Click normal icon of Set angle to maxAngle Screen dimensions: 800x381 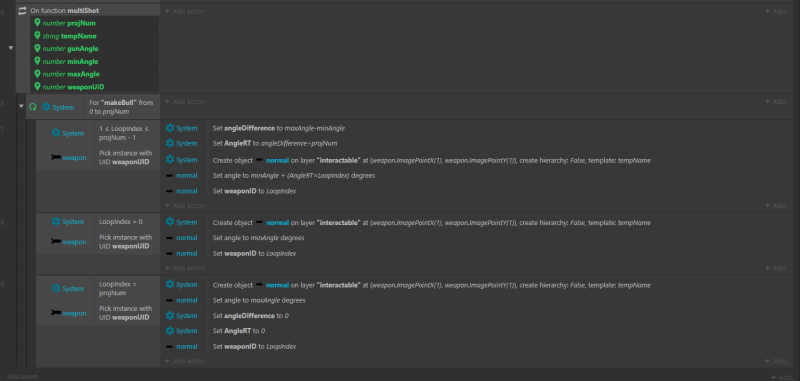click(170, 300)
